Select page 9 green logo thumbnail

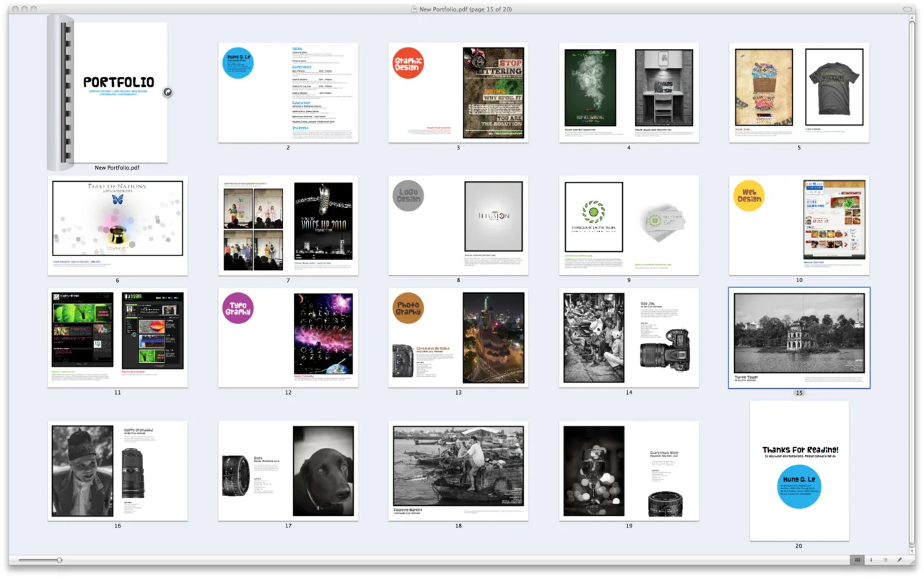[x=629, y=225]
